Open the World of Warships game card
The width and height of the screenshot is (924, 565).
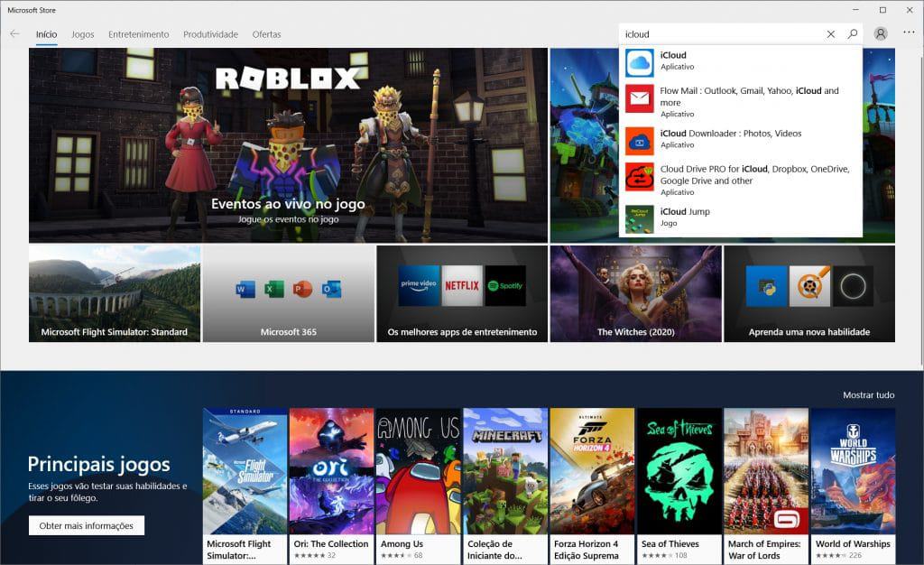[854, 486]
